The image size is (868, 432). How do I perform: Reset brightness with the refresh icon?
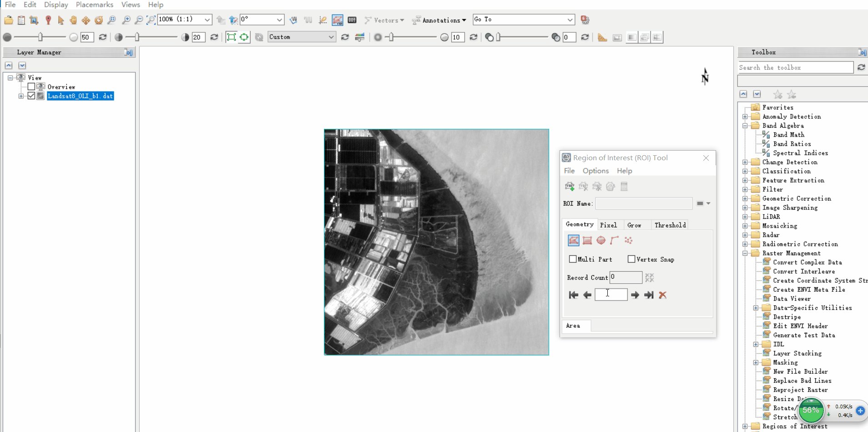[103, 37]
